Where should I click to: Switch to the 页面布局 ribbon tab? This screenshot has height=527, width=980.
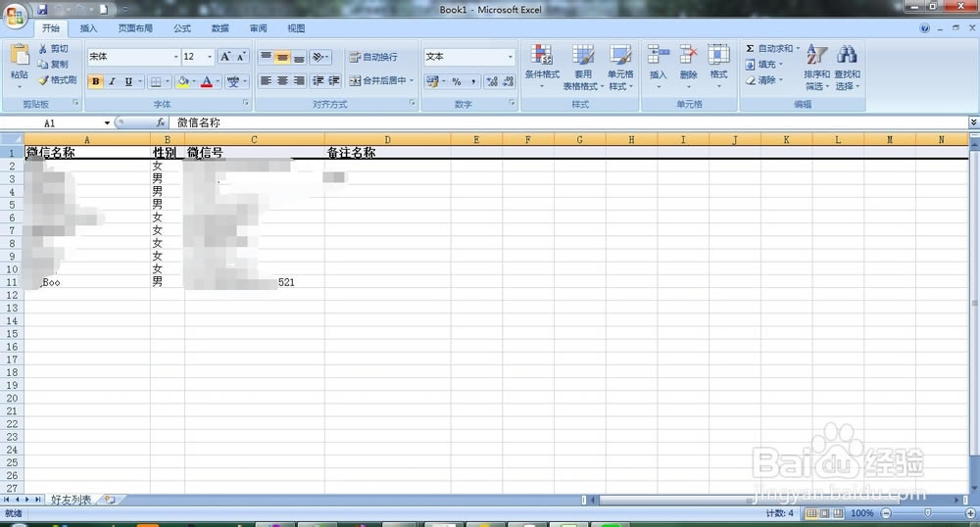[x=135, y=28]
